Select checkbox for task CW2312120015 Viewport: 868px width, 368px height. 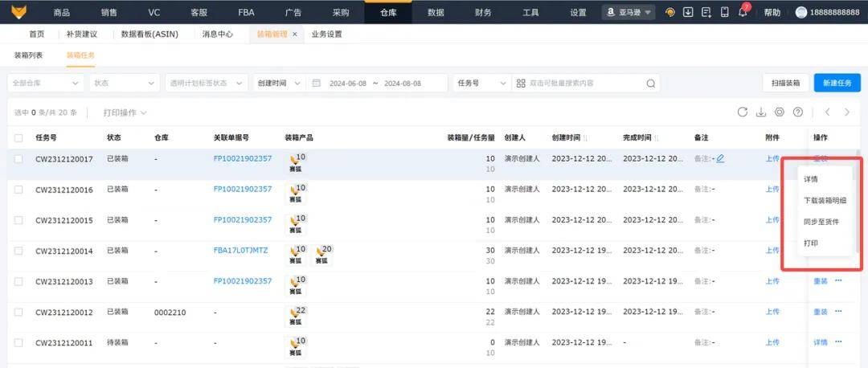(x=18, y=219)
